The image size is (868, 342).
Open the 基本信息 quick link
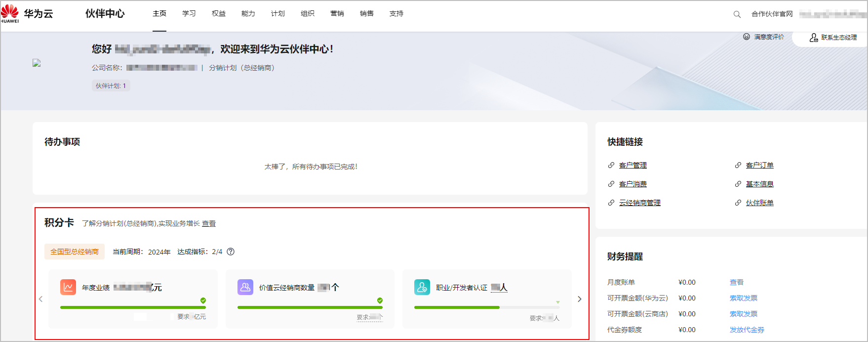[760, 184]
